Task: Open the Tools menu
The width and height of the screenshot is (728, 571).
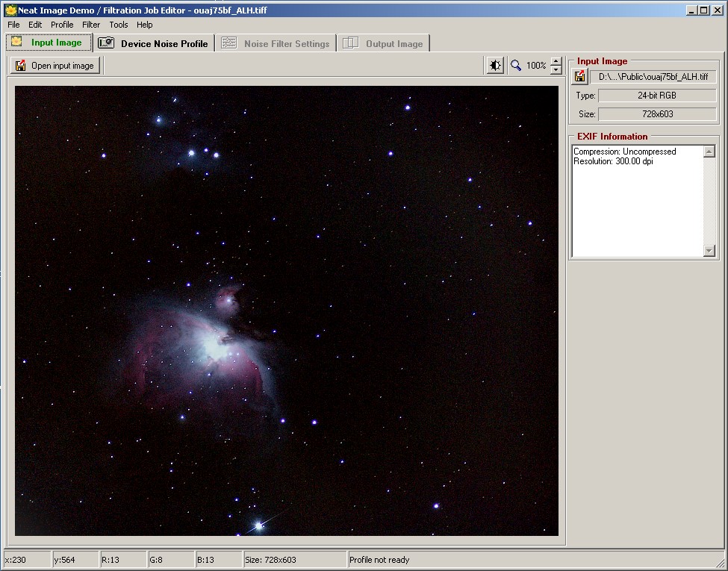Action: [119, 25]
